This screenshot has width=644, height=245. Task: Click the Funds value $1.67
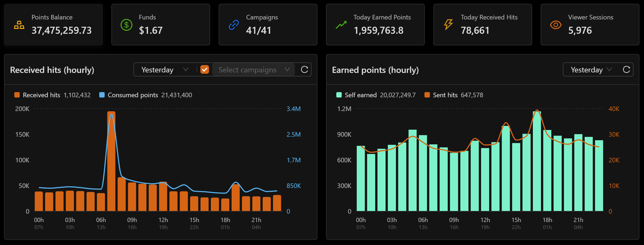[x=151, y=31]
